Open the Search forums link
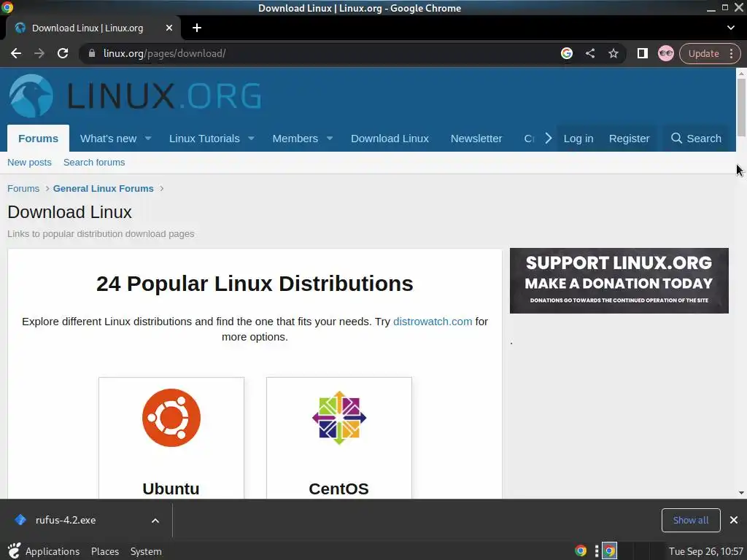Viewport: 747px width, 560px height. pos(94,163)
